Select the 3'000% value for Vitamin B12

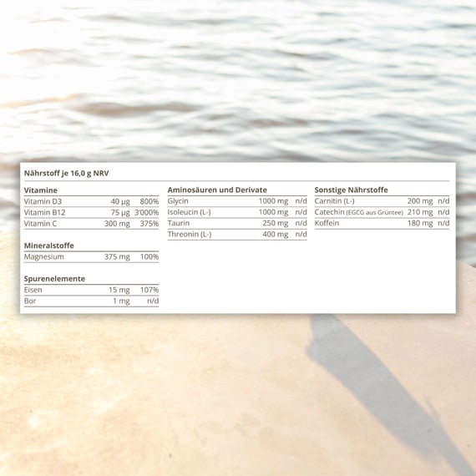pos(147,212)
